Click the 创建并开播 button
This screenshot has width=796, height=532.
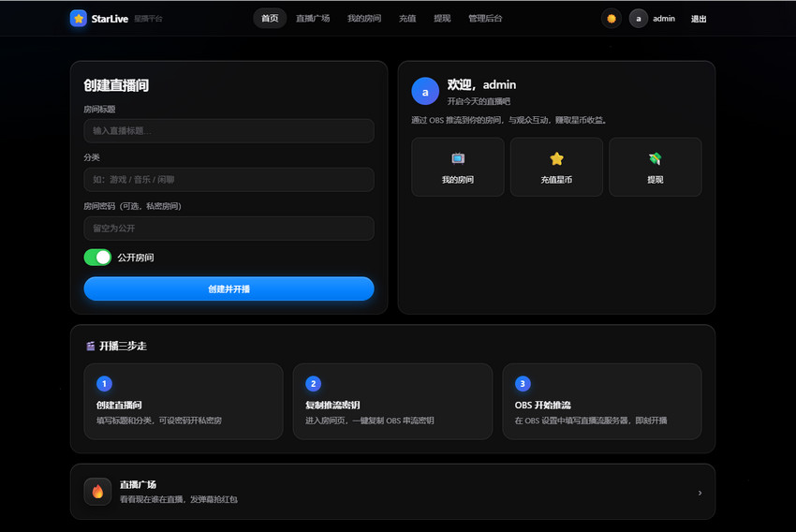pos(228,288)
